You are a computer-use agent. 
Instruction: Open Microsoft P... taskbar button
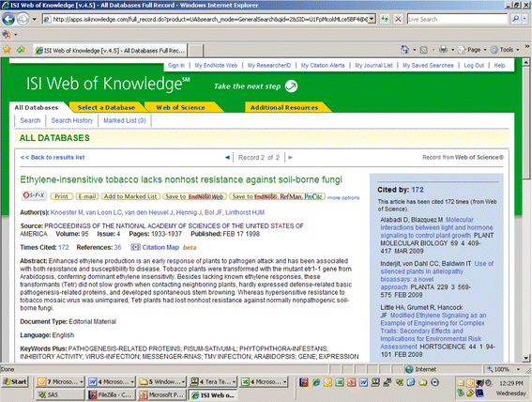161,394
